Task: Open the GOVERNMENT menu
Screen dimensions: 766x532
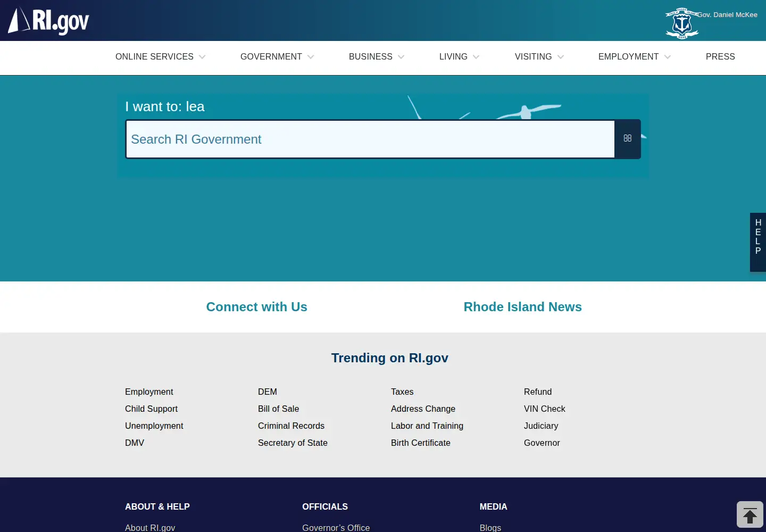Action: 271,57
